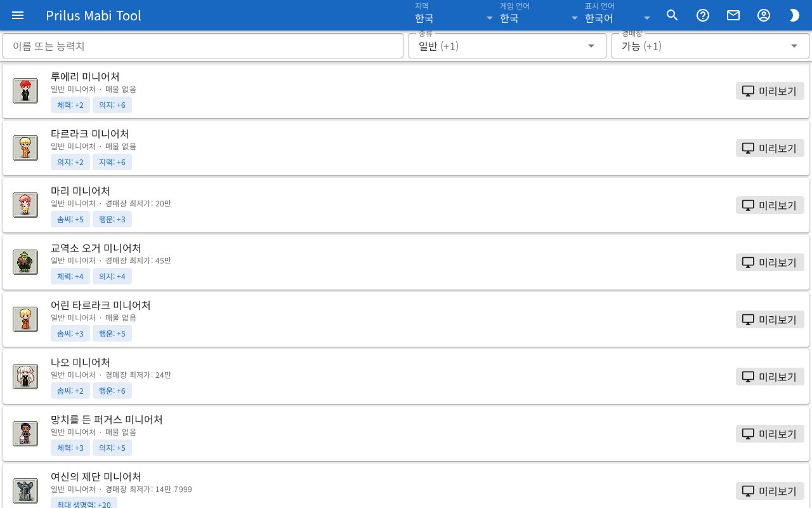Preview 마리 미니어처 with 미리보기
812x508 pixels.
pyautogui.click(x=770, y=205)
